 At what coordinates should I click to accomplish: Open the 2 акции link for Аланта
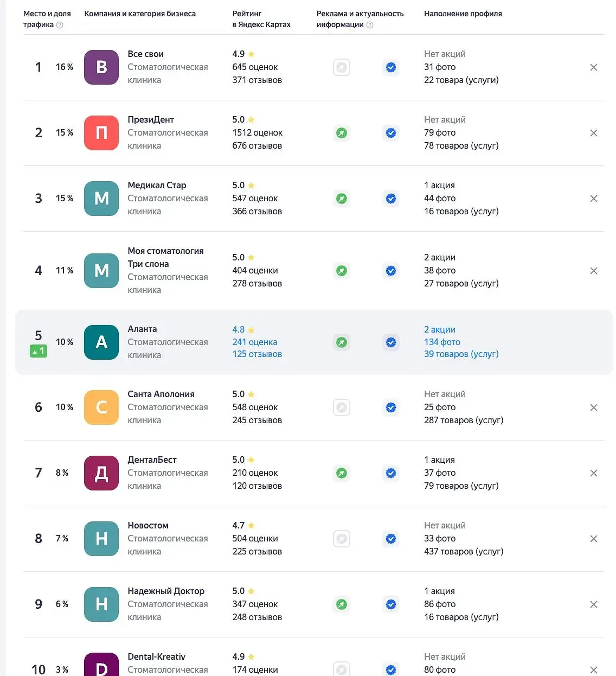pyautogui.click(x=439, y=329)
